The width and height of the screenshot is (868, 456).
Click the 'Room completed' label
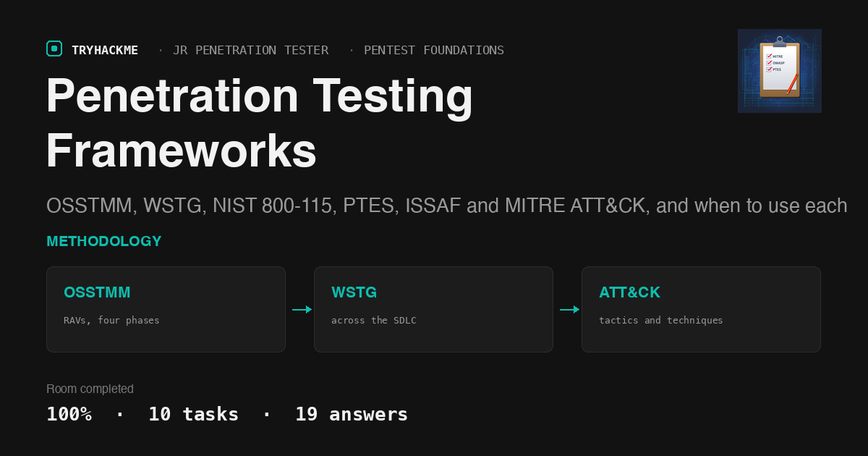pos(90,389)
